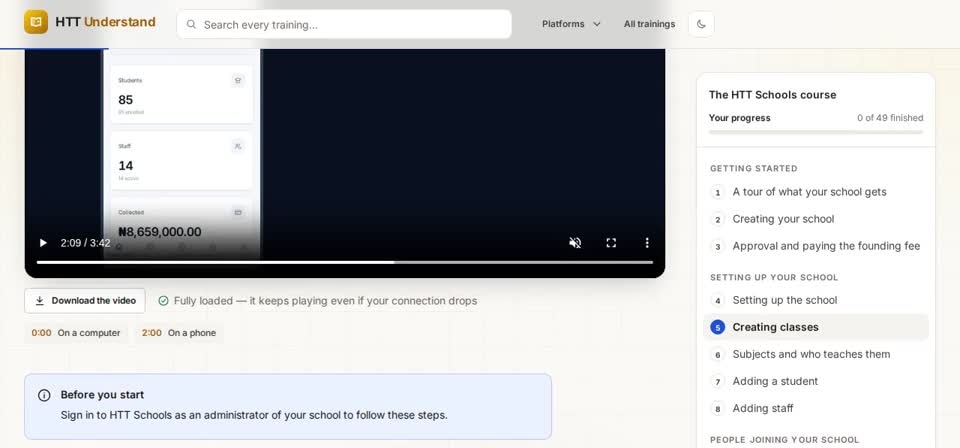Play the training video
Viewport: 960px width, 448px height.
43,243
